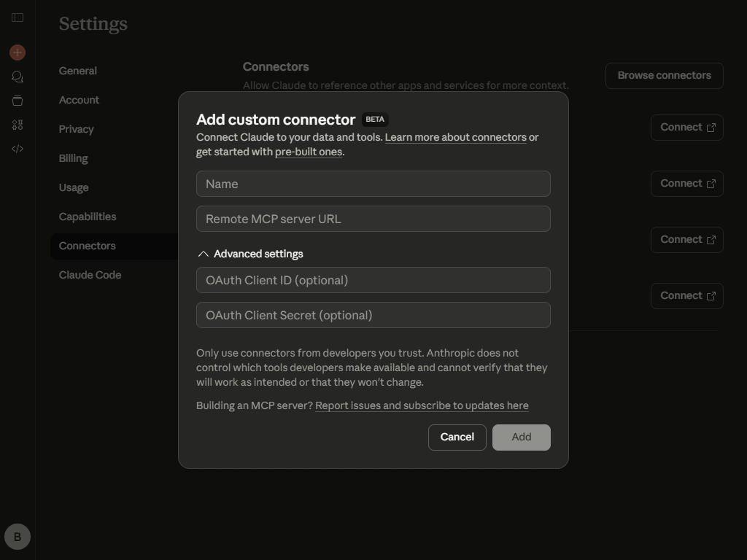Open Learn more about connectors link
The height and width of the screenshot is (560, 747).
(455, 137)
